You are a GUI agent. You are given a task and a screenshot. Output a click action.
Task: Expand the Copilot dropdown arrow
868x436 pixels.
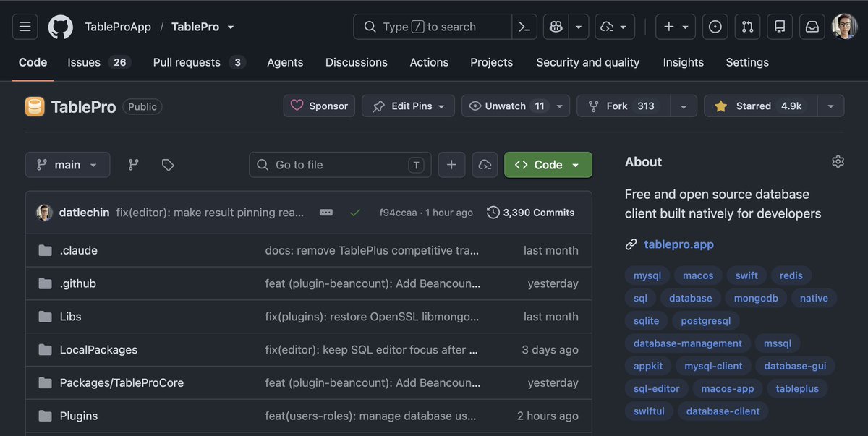coord(579,27)
